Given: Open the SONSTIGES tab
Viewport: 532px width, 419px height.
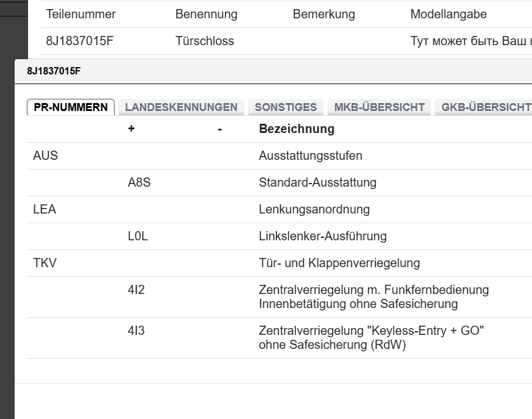Looking at the screenshot, I should click(285, 107).
